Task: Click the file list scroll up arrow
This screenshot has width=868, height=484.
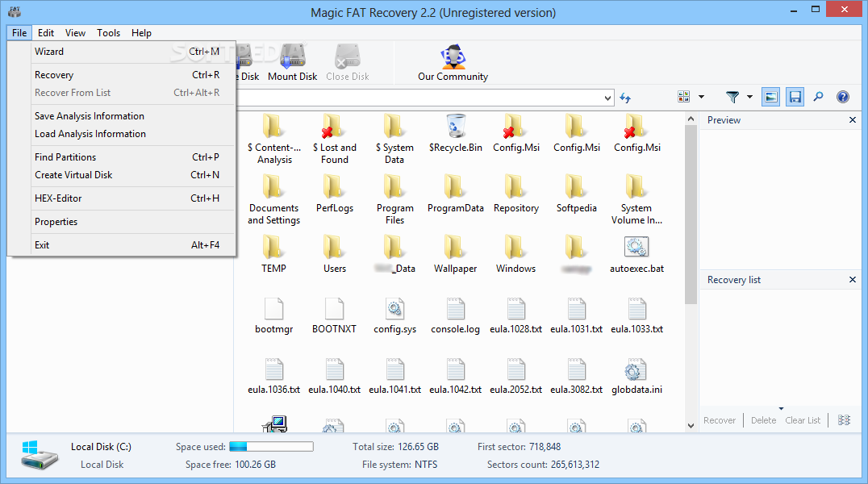Action: (x=691, y=119)
